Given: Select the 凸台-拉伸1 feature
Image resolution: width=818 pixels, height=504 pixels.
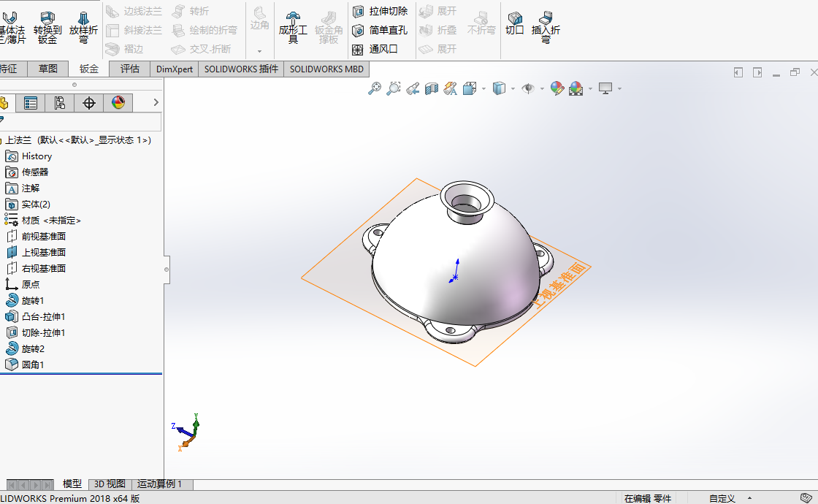Looking at the screenshot, I should [x=35, y=317].
